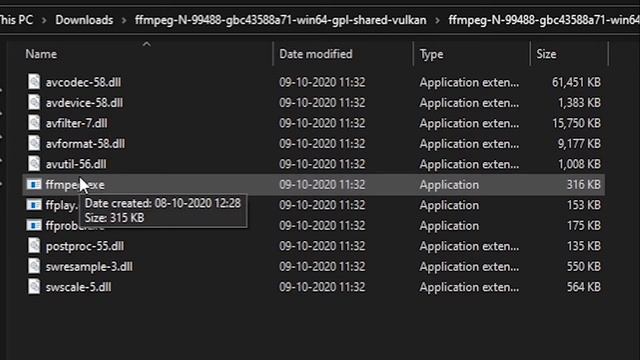Screen dimensions: 640x360
Task: Click the ffprobe application icon
Action: (34, 225)
